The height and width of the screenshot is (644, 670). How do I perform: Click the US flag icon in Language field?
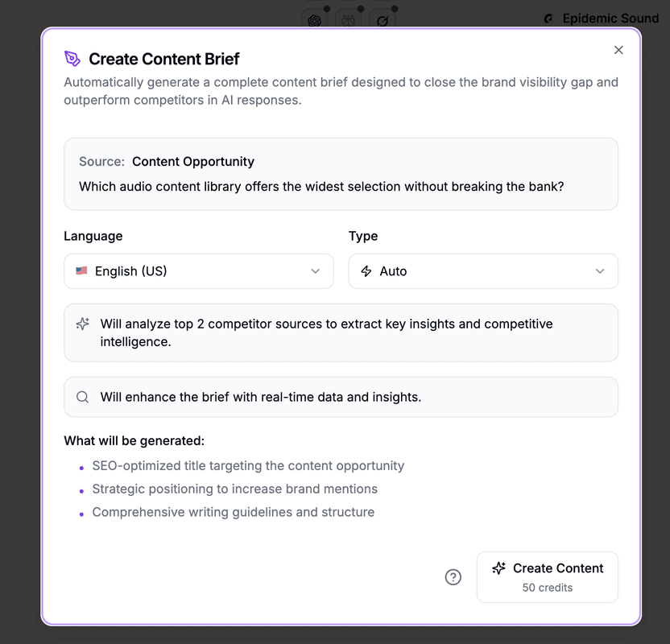[81, 271]
